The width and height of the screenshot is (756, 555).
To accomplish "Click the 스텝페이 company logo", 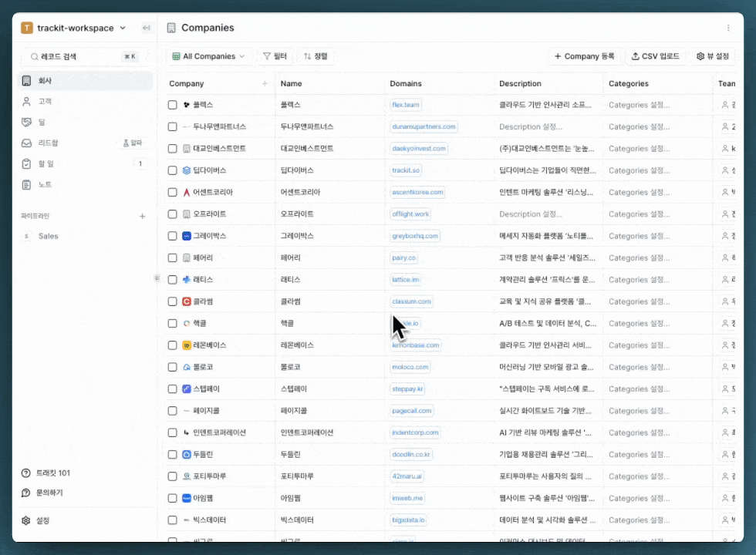I will (187, 388).
